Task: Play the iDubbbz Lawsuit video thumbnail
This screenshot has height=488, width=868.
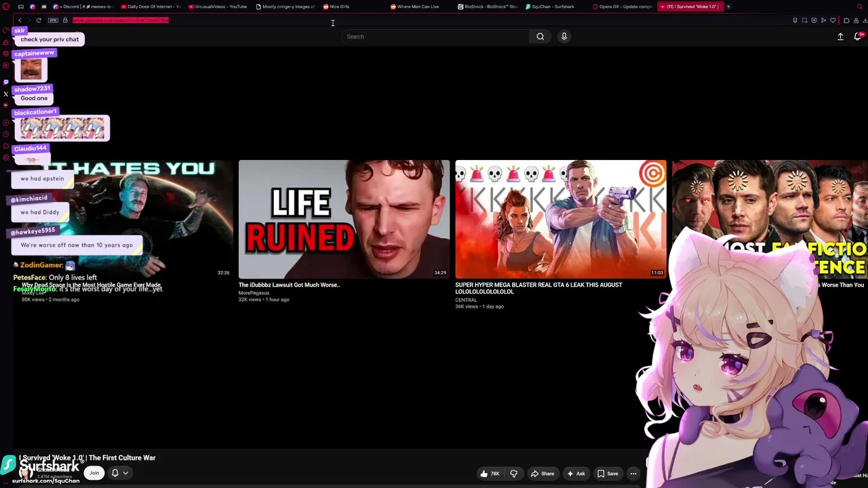Action: point(344,219)
